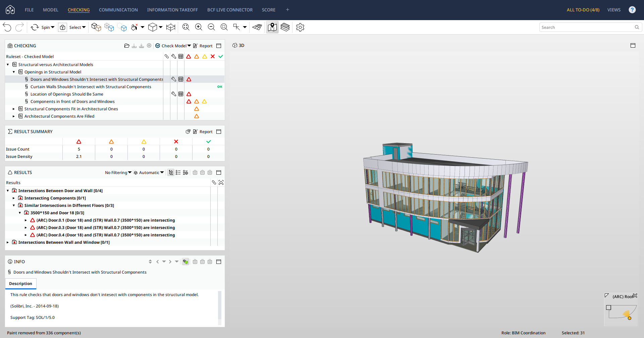Open ALL TO-DO item list
The height and width of the screenshot is (338, 644).
(583, 10)
